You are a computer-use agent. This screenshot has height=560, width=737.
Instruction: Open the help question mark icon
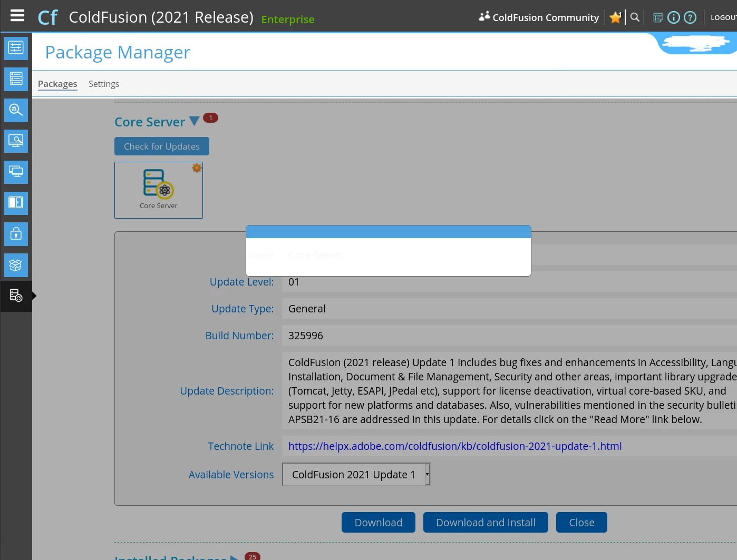pos(690,17)
